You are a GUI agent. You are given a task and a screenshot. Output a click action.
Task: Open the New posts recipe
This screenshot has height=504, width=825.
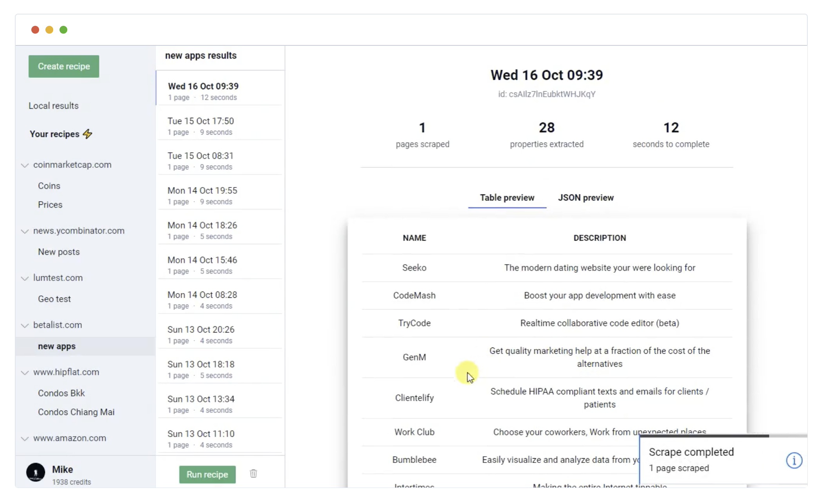59,252
